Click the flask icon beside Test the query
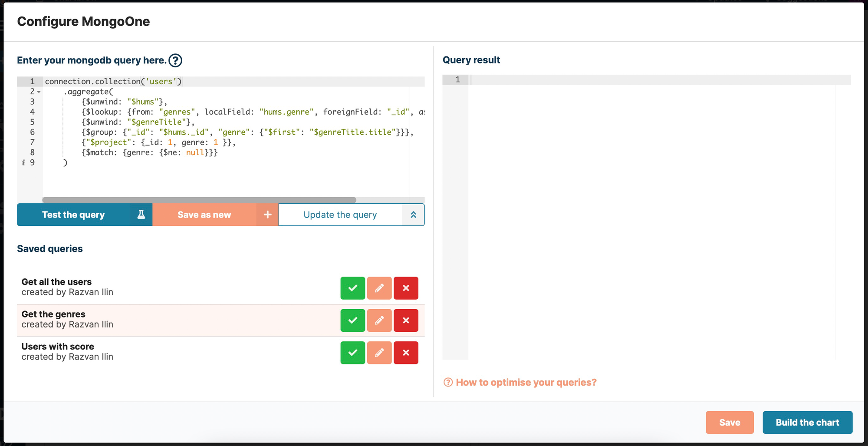Image resolution: width=868 pixels, height=446 pixels. coord(141,214)
